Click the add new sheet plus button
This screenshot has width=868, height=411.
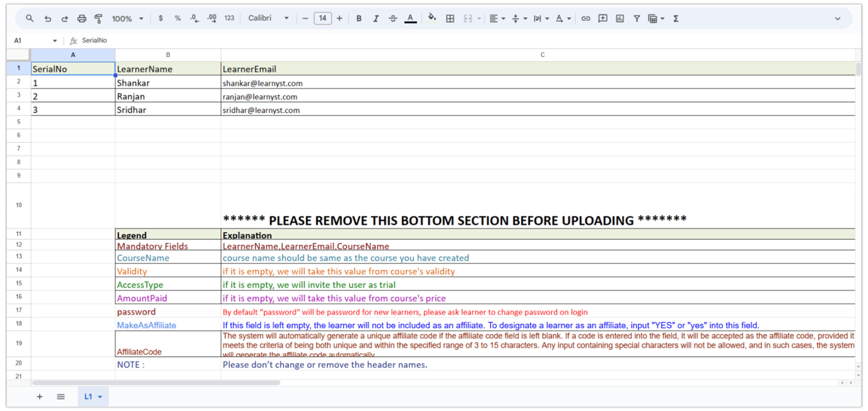pos(40,396)
